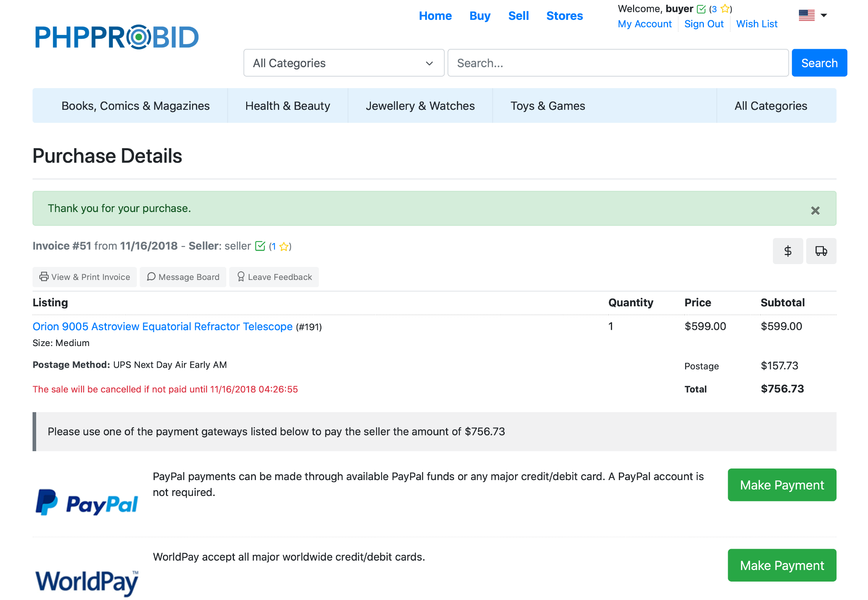Focus the Search text field

tap(617, 63)
